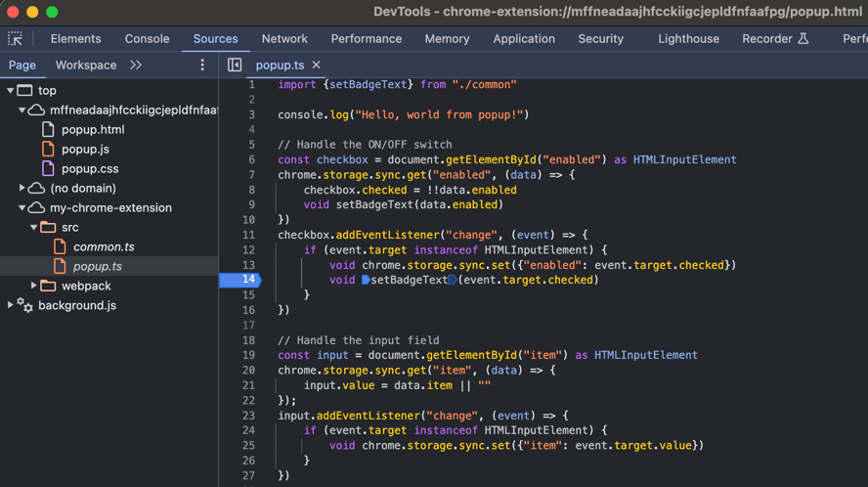Open popup.js in the file tree

coord(85,149)
